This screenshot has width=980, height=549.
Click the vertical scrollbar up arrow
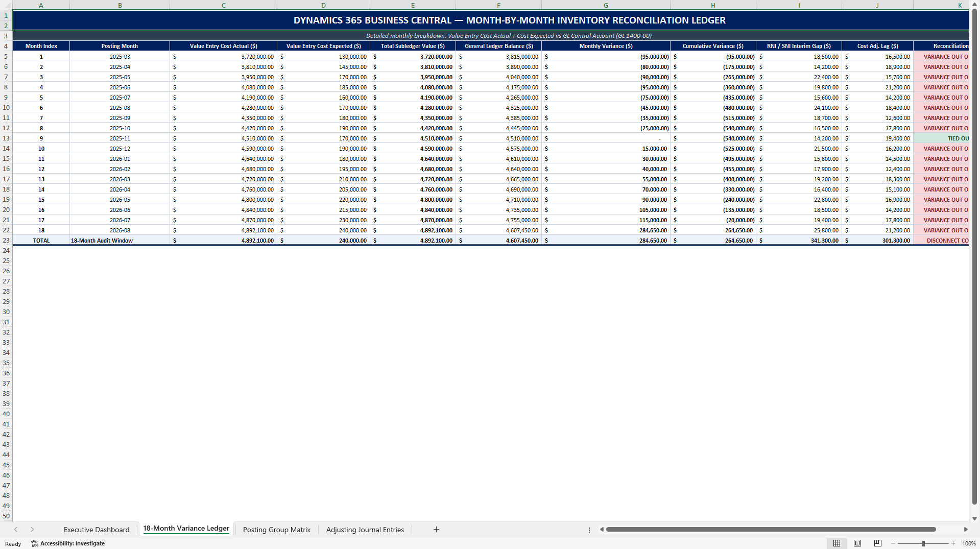pos(974,4)
